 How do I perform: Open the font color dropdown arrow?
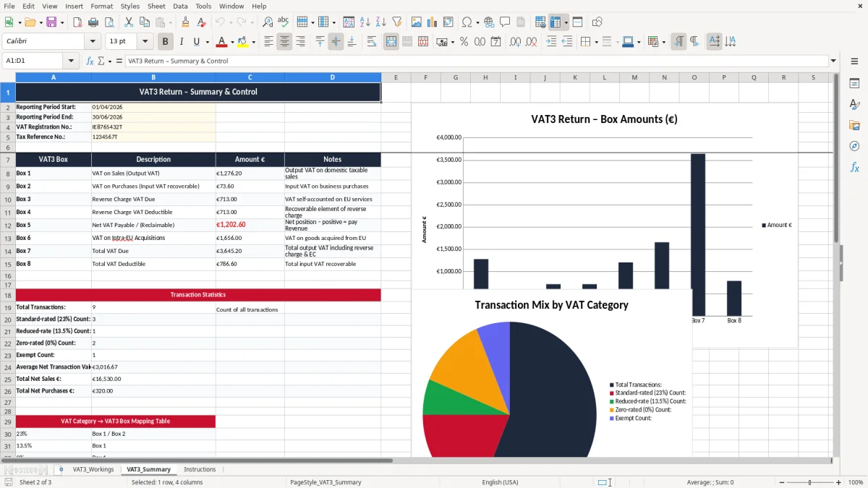coord(232,42)
